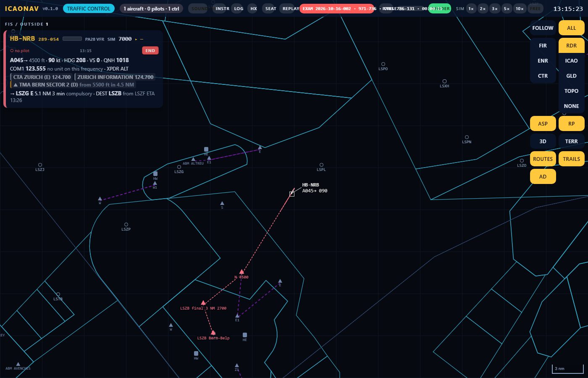588x378 pixels.
Task: Click the LSZJ airfield circle marker
Action: coord(40,165)
